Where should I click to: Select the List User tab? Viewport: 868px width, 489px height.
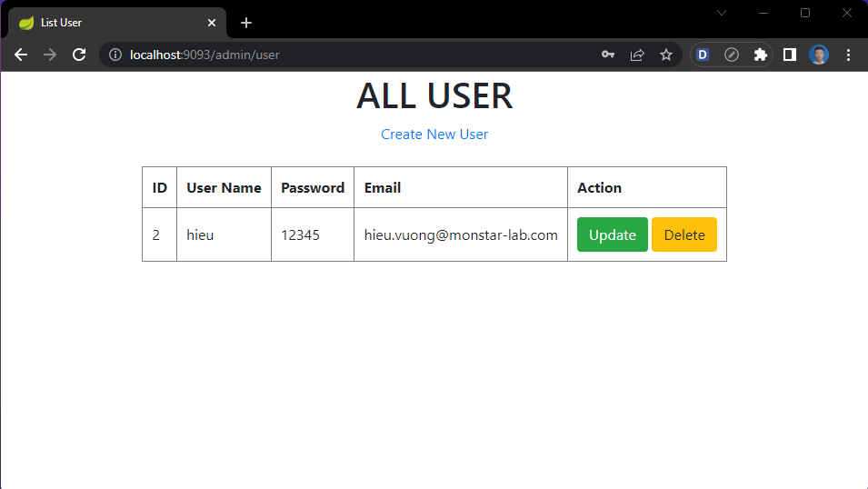pyautogui.click(x=117, y=23)
